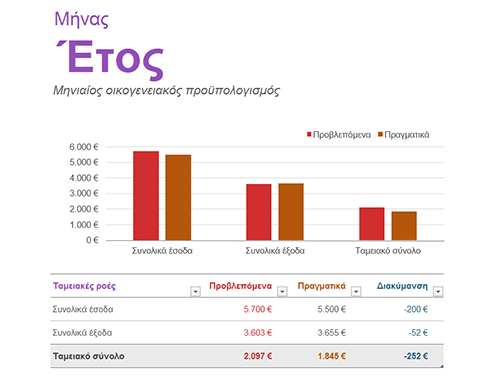Select the -200 € variance cell

[416, 309]
